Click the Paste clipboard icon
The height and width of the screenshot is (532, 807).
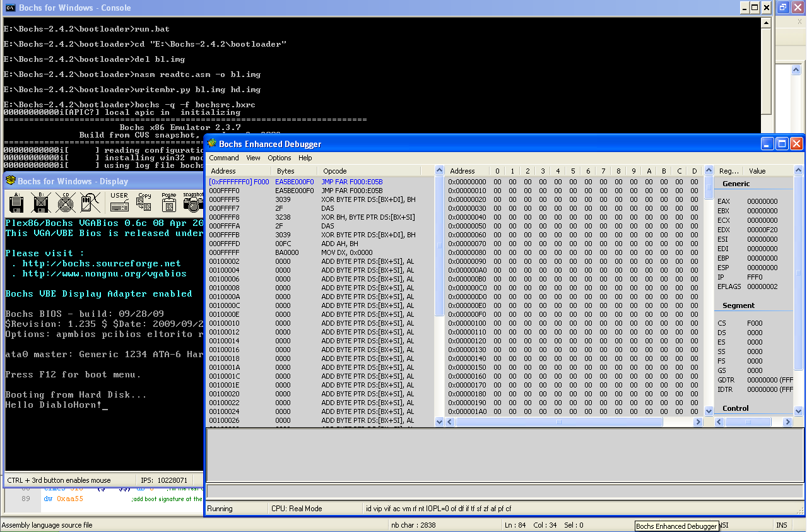[x=169, y=203]
